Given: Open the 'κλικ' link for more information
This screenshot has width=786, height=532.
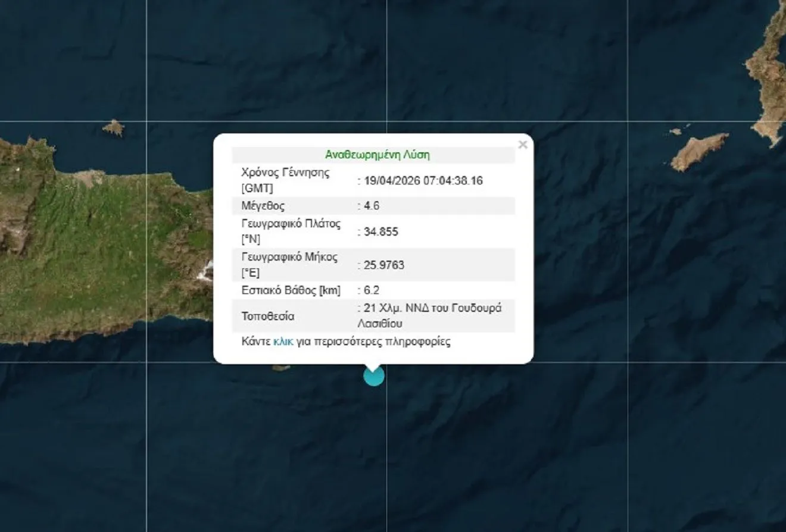Looking at the screenshot, I should click(x=283, y=342).
